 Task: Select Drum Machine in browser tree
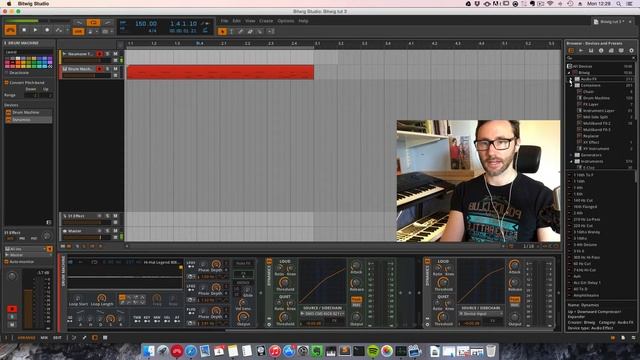596,98
